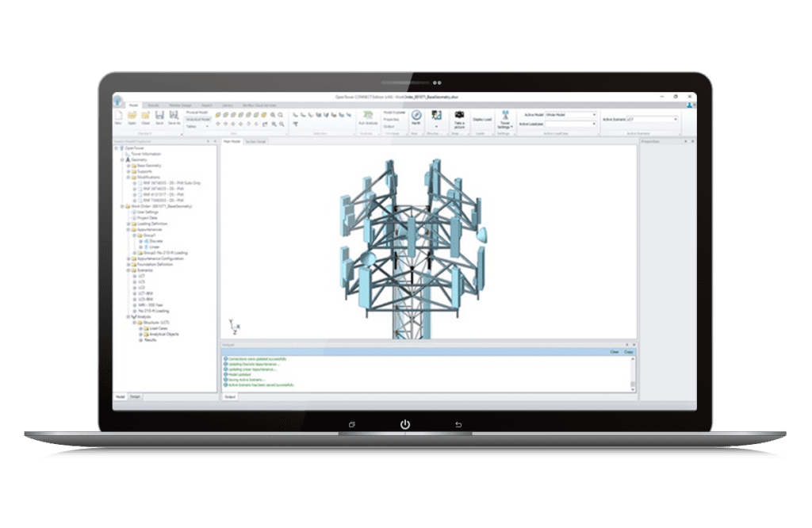Select Analytical Model view option
Image resolution: width=812 pixels, height=528 pixels.
197,119
